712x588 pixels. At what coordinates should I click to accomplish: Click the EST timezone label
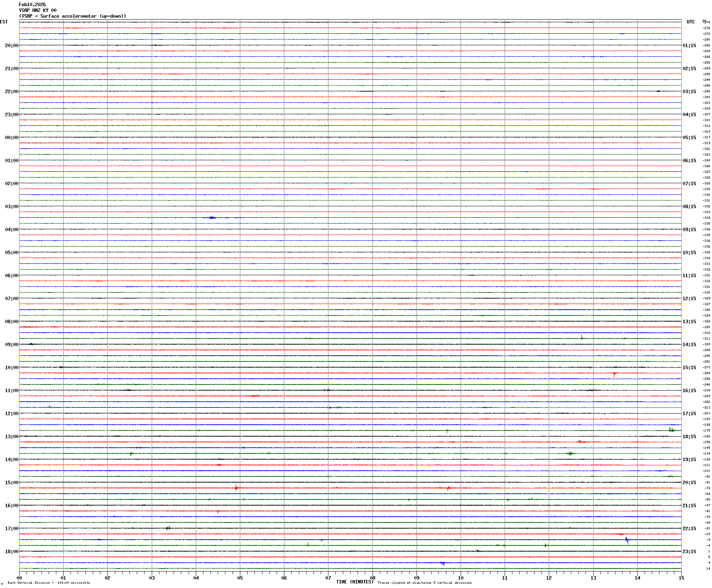4,22
